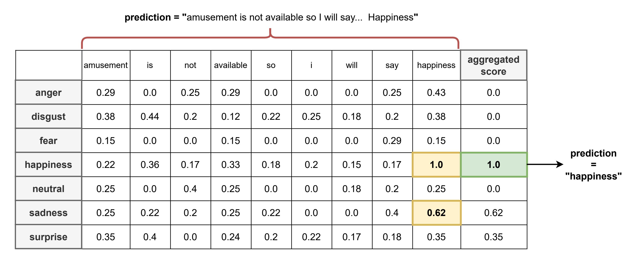
Task: Click the yellow 1.0 cell under happiness column
Action: [436, 165]
